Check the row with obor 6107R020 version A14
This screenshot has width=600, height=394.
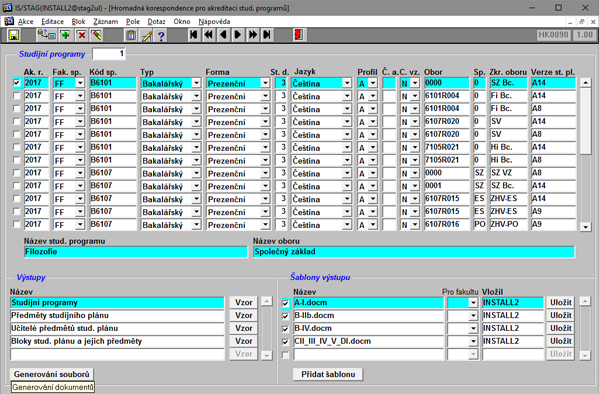[x=16, y=122]
